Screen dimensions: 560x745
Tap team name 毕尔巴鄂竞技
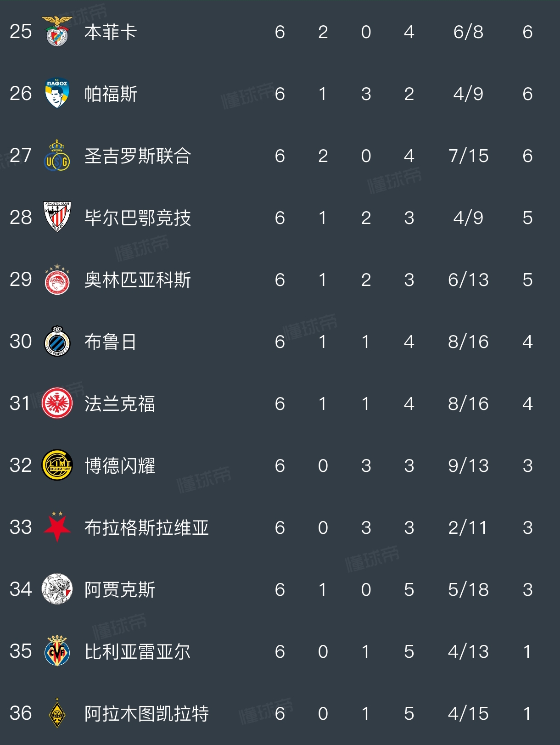coord(137,218)
